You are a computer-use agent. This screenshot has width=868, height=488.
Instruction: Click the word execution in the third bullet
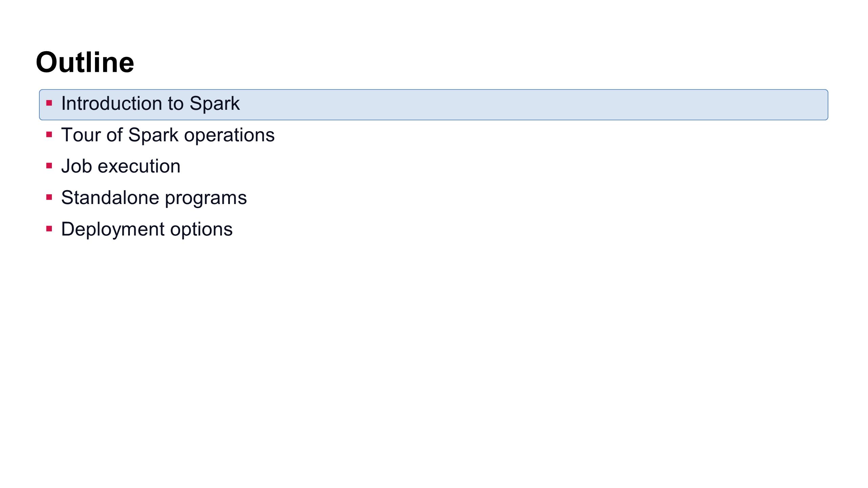click(139, 166)
